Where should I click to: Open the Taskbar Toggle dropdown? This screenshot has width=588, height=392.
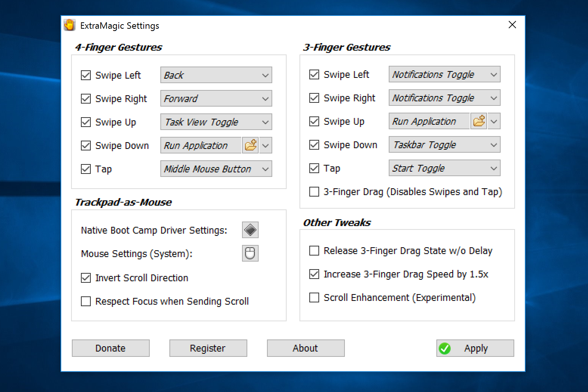coord(445,145)
